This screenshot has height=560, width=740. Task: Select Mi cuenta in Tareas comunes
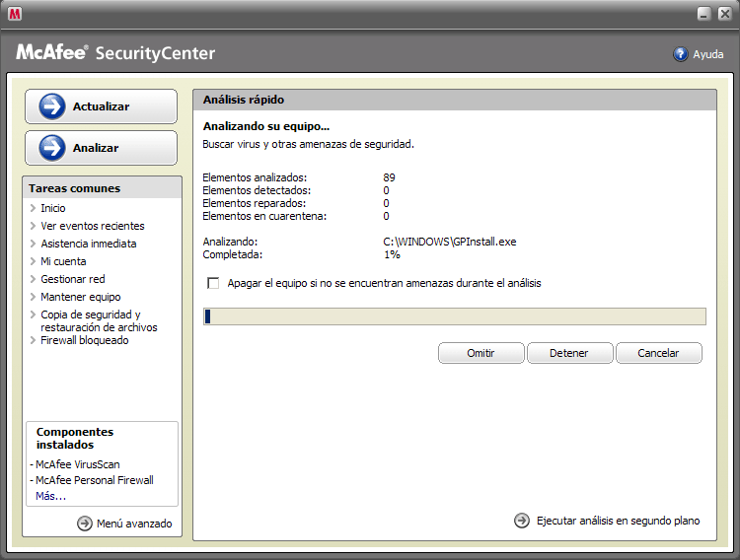[x=63, y=261]
